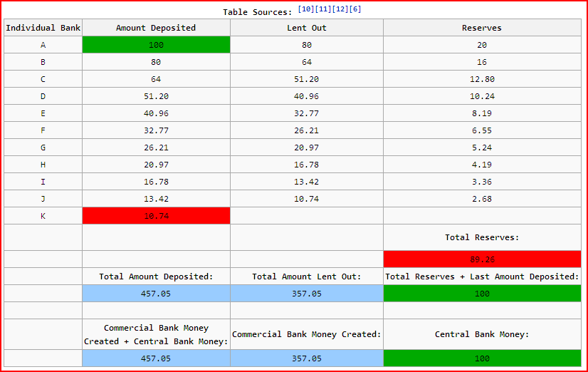This screenshot has height=372, width=588.
Task: Select the Bank K row label
Action: pos(43,216)
